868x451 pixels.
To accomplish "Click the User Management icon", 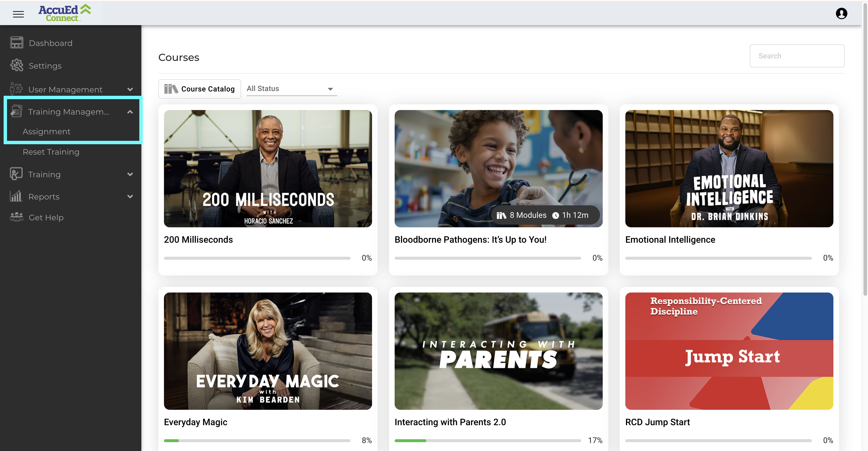I will coord(16,89).
